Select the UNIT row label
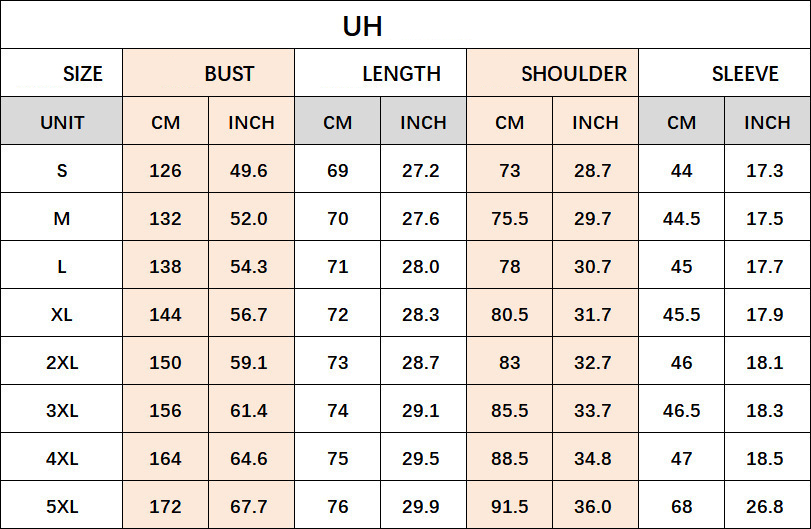Viewport: 811px width, 529px height. [x=62, y=123]
